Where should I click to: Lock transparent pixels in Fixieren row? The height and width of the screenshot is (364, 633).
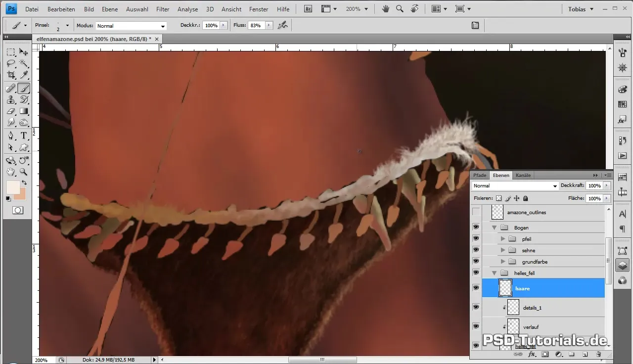(x=498, y=198)
